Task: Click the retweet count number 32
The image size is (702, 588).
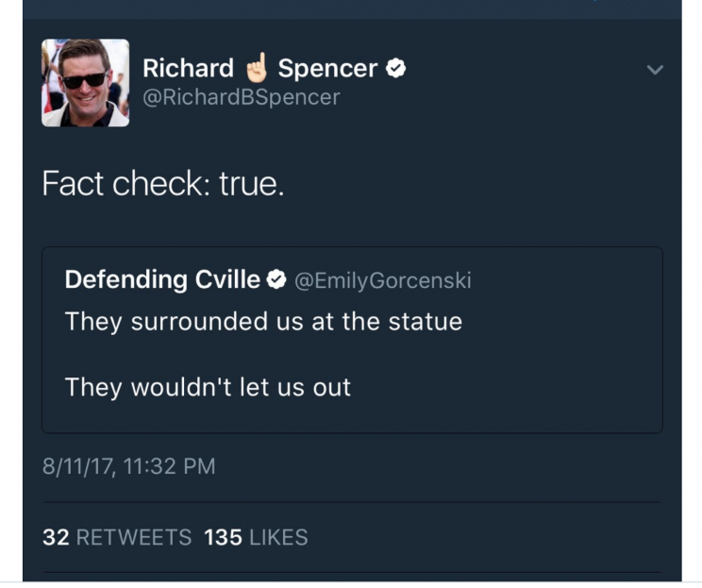Action: point(56,537)
